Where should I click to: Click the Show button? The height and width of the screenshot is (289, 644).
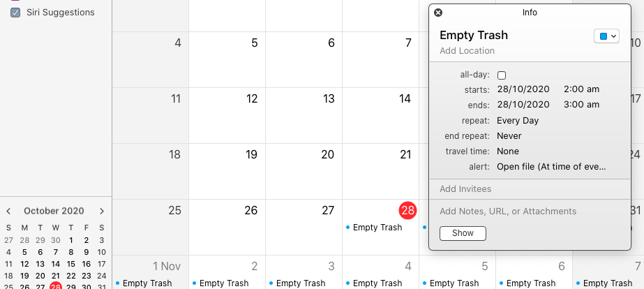[x=463, y=233]
